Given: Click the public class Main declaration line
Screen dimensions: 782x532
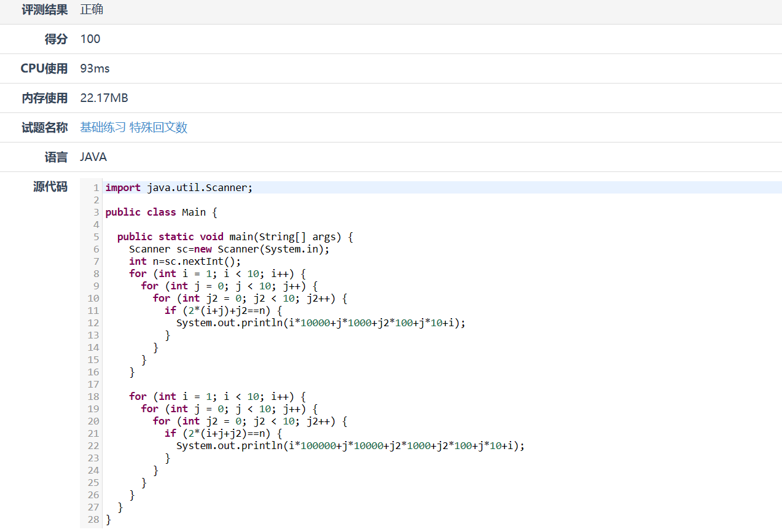Looking at the screenshot, I should tap(161, 213).
